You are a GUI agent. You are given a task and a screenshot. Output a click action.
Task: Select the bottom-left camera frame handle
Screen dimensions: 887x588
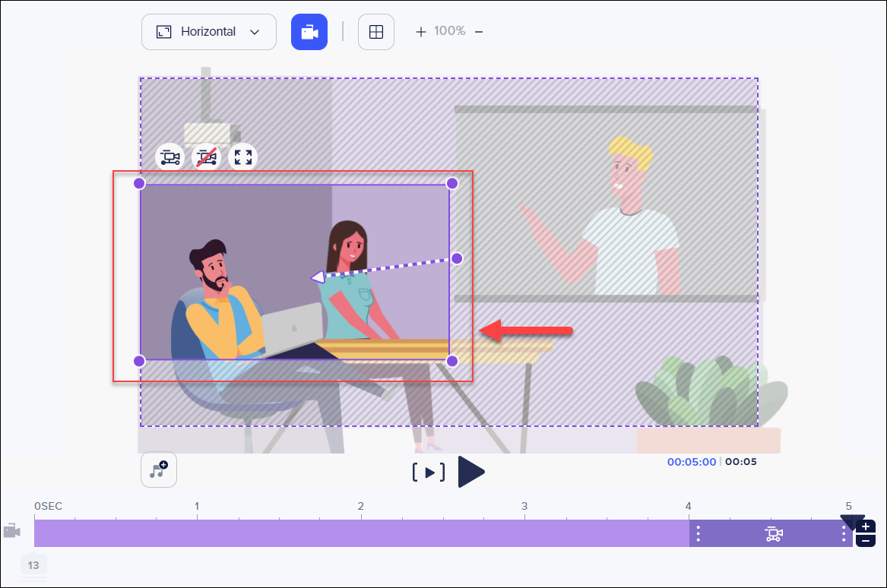[139, 360]
